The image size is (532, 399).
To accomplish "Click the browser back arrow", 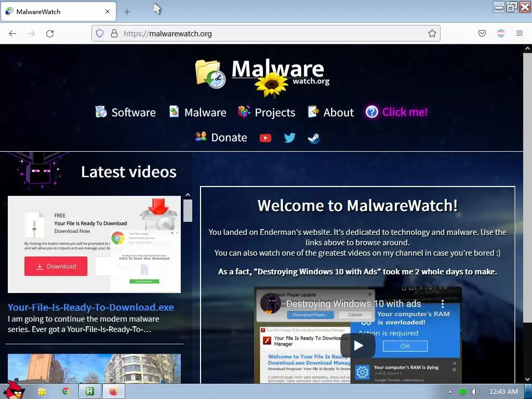I will click(x=12, y=33).
